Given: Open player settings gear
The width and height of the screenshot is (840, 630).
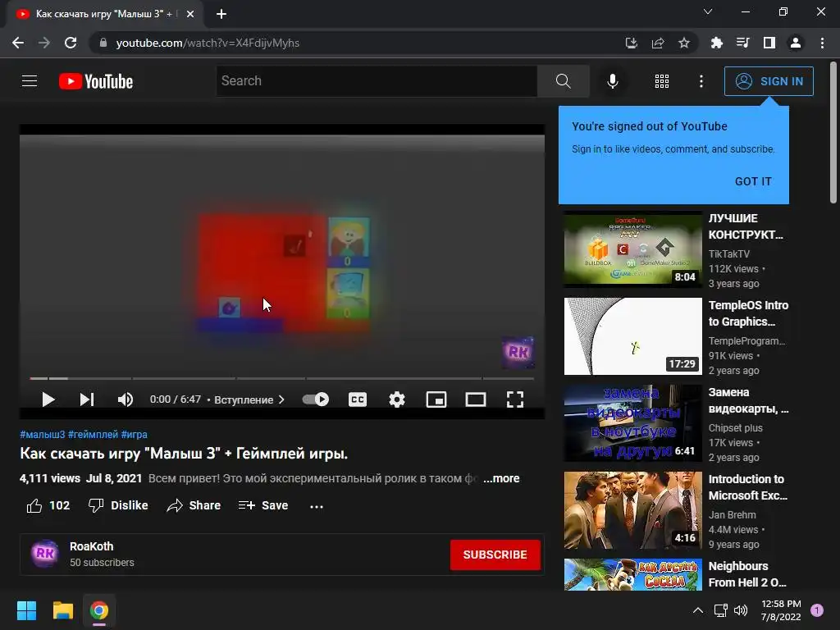Looking at the screenshot, I should pos(397,399).
